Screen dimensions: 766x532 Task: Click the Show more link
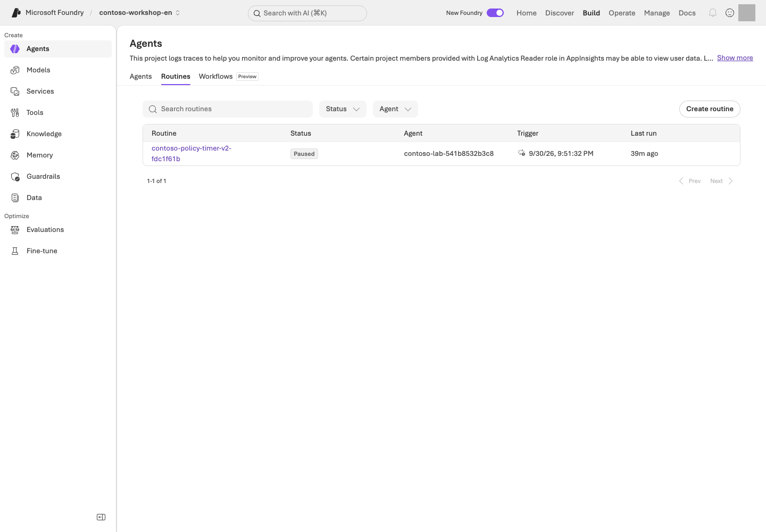pos(735,58)
